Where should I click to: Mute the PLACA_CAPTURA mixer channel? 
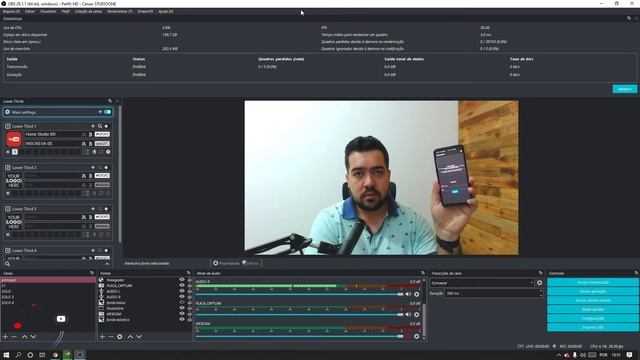point(408,315)
